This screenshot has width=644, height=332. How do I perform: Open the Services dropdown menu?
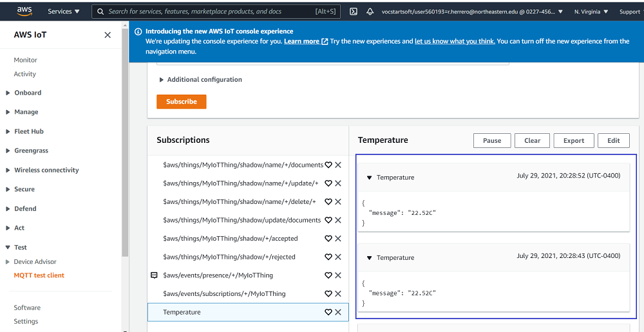64,12
